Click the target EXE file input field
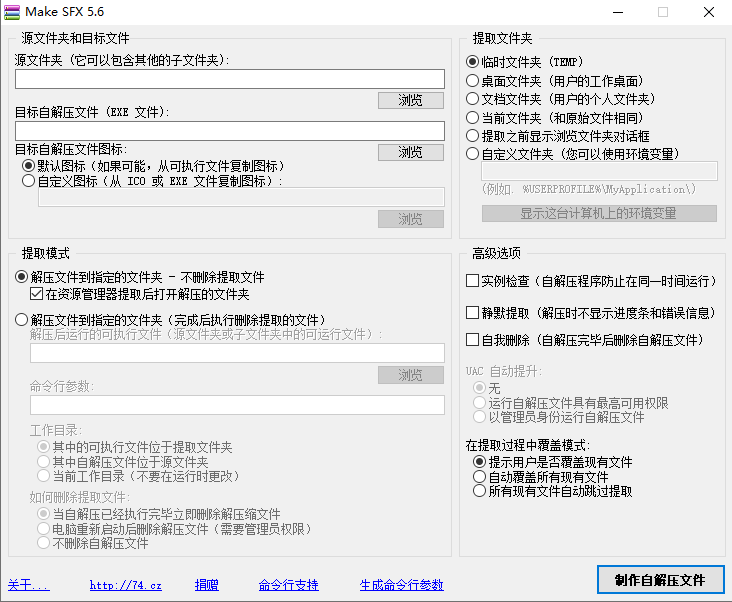The width and height of the screenshot is (732, 602). click(229, 131)
